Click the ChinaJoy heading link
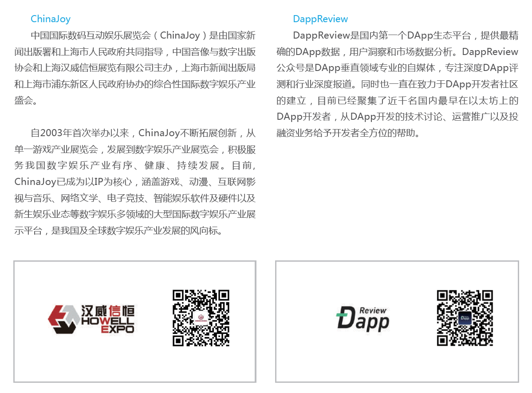This screenshot has width=532, height=393. pos(51,19)
